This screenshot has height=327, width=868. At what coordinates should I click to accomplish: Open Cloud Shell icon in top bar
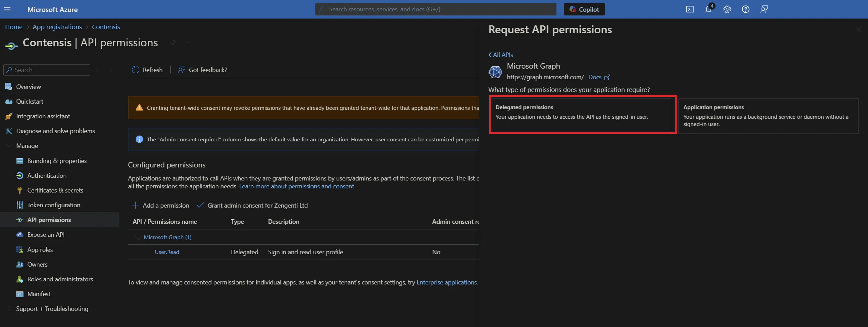click(x=690, y=9)
